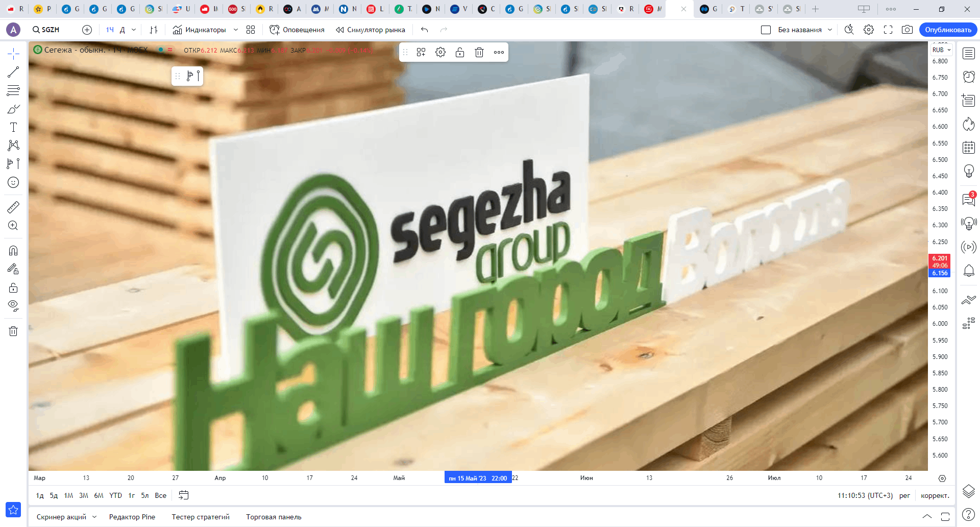Select the daily D timeframe

point(122,30)
